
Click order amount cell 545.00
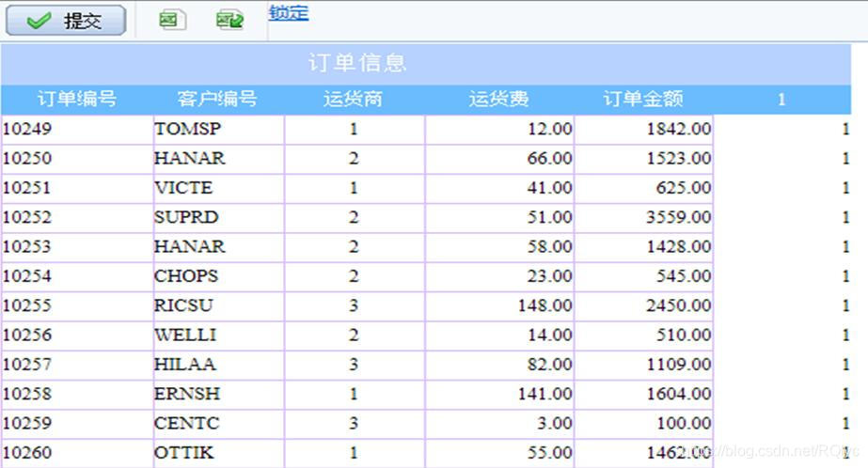pyautogui.click(x=644, y=276)
